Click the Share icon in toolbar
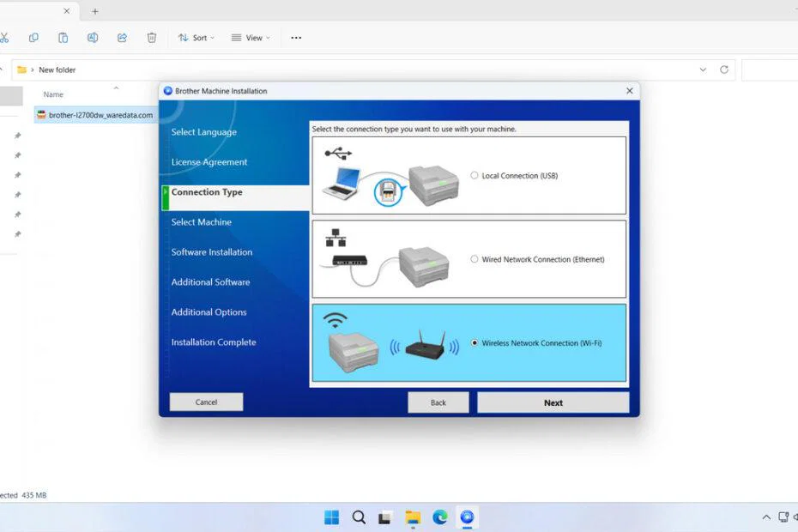This screenshot has height=532, width=798. 122,38
